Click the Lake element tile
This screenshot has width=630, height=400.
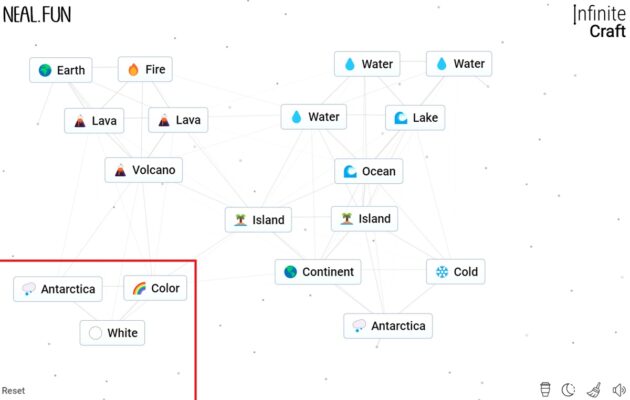414,118
